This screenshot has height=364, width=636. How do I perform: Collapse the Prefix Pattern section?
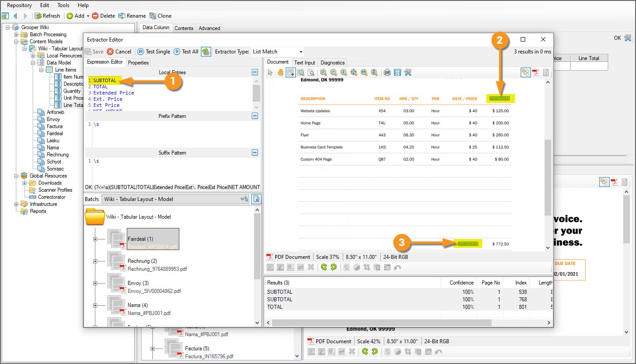tap(255, 116)
